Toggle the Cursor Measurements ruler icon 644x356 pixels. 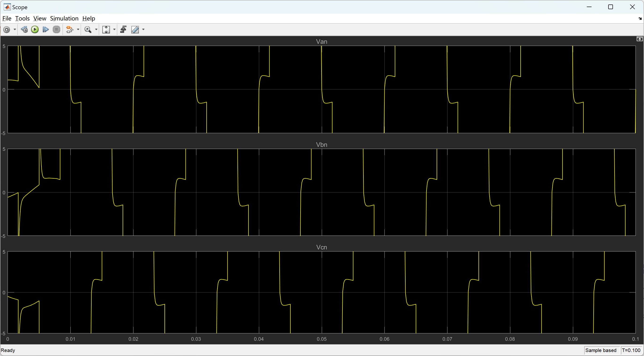coord(135,30)
